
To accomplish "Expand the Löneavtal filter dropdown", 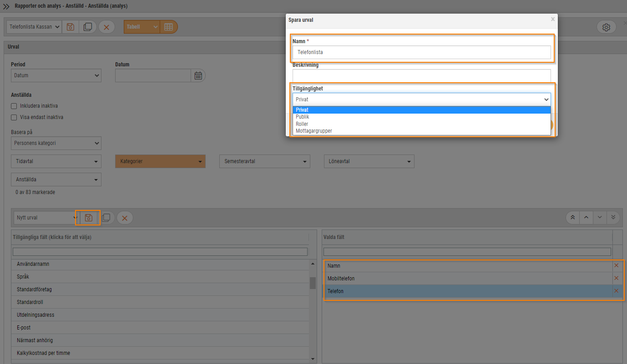I will [x=369, y=161].
